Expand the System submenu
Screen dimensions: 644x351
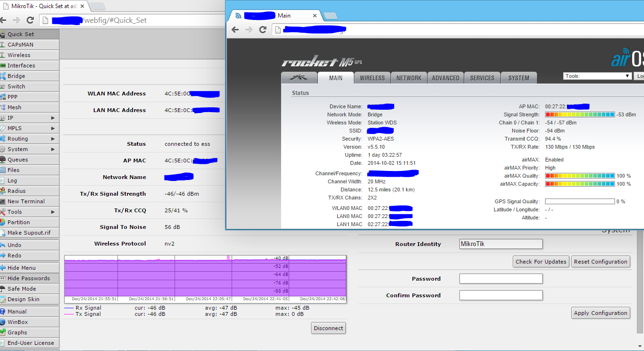[x=53, y=149]
